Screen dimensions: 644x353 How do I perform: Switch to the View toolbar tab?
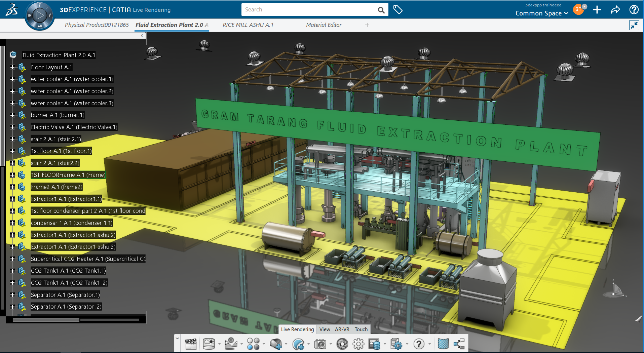(x=325, y=329)
